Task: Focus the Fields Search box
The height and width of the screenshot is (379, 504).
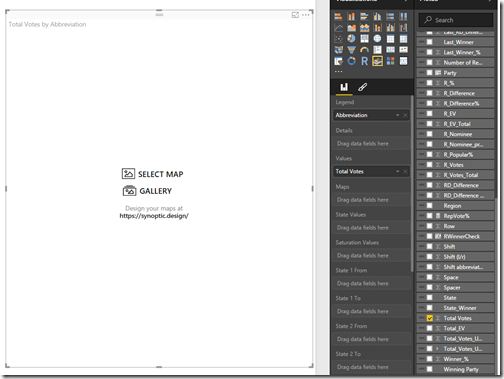Action: tap(456, 20)
